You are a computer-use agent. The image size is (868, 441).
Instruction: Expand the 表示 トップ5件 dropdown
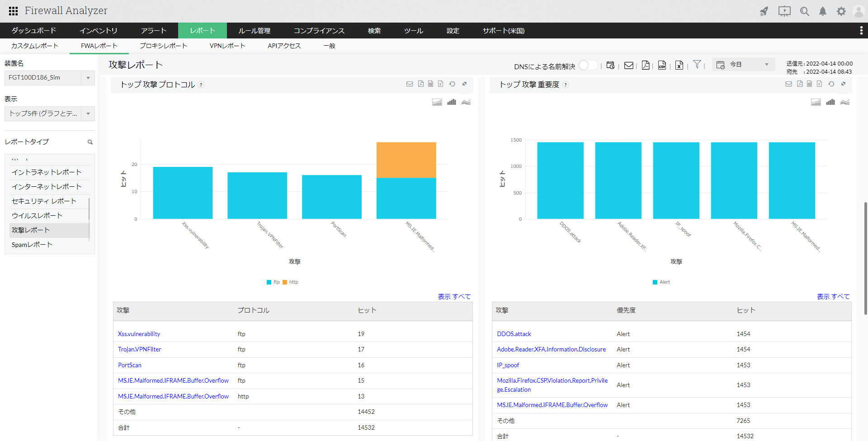(49, 114)
